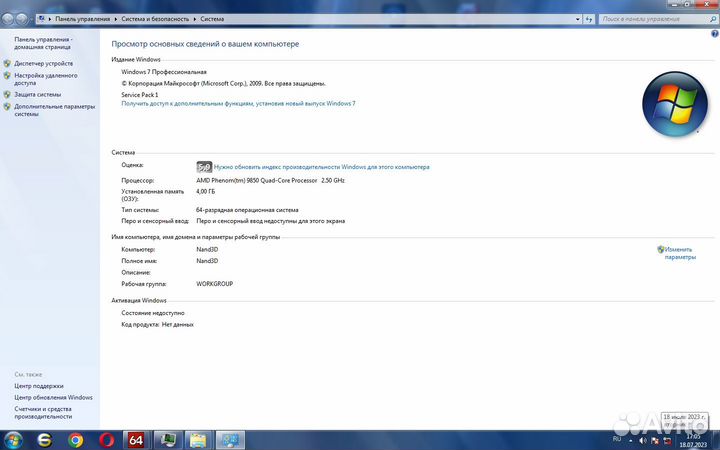Open 'Панель управления - домашняя страница' link
The width and height of the screenshot is (720, 450).
[x=43, y=43]
